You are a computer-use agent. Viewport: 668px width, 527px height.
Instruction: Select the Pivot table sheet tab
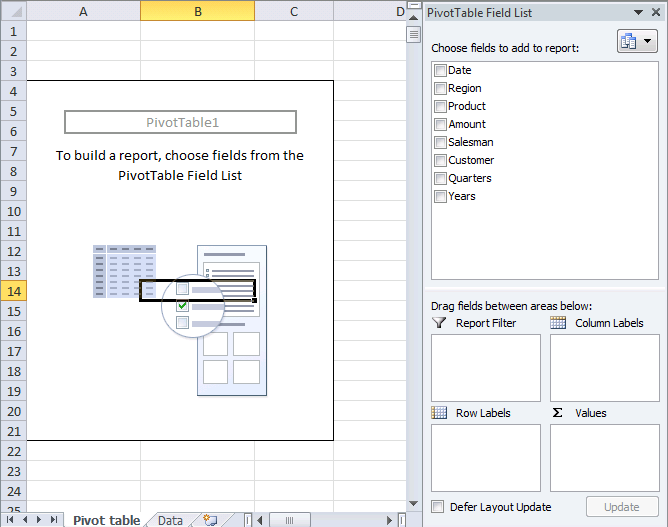tap(107, 520)
